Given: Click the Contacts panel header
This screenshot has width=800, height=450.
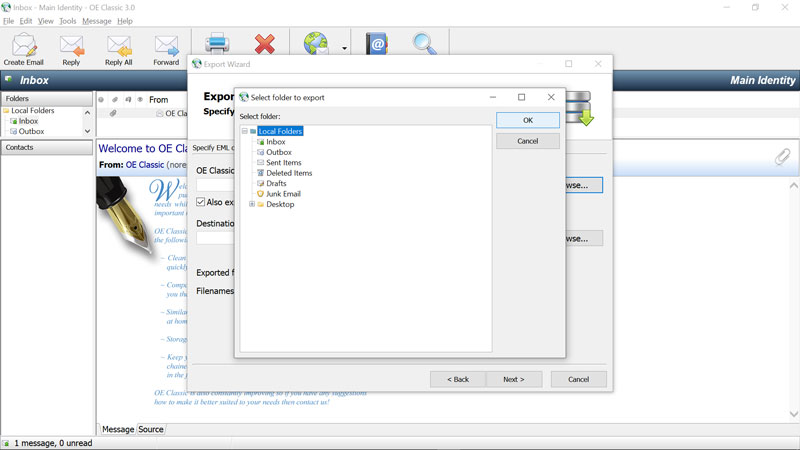Looking at the screenshot, I should pos(46,147).
